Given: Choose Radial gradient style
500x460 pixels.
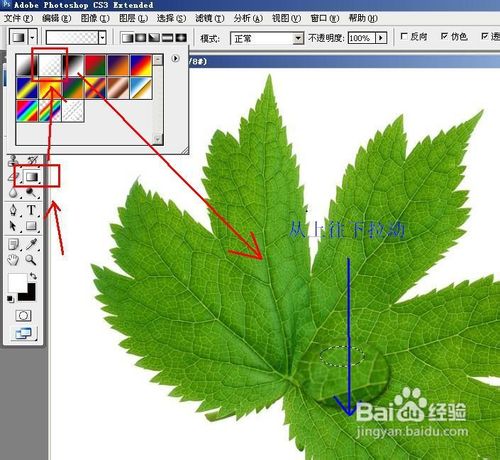Looking at the screenshot, I should 141,38.
